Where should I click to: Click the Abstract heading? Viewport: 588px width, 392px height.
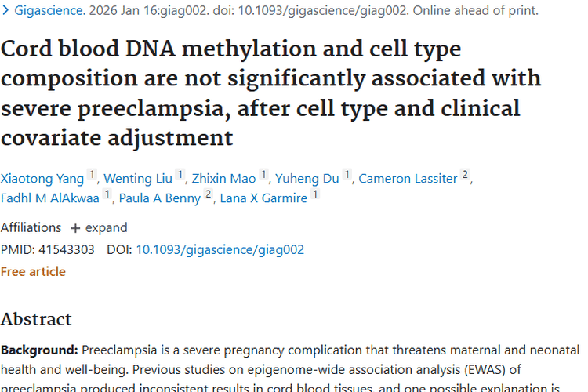36,318
